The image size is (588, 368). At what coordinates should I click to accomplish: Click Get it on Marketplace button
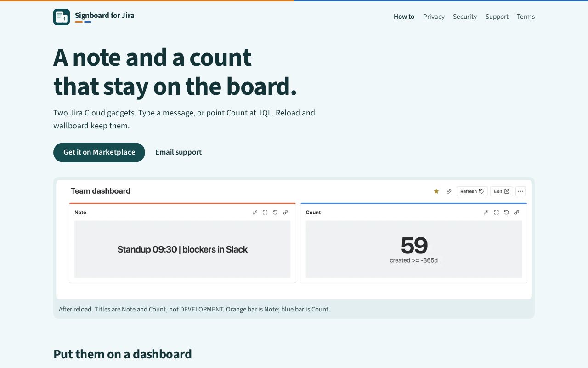coord(99,152)
